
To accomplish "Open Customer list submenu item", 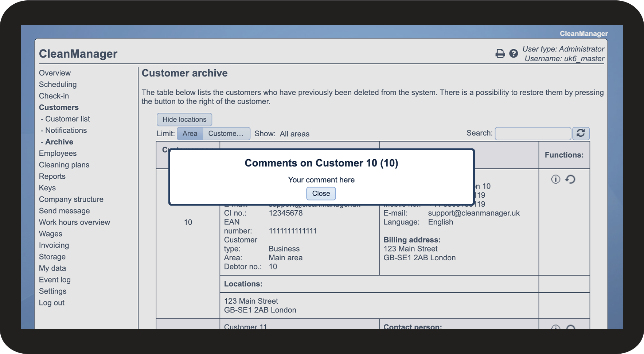I will coord(67,119).
